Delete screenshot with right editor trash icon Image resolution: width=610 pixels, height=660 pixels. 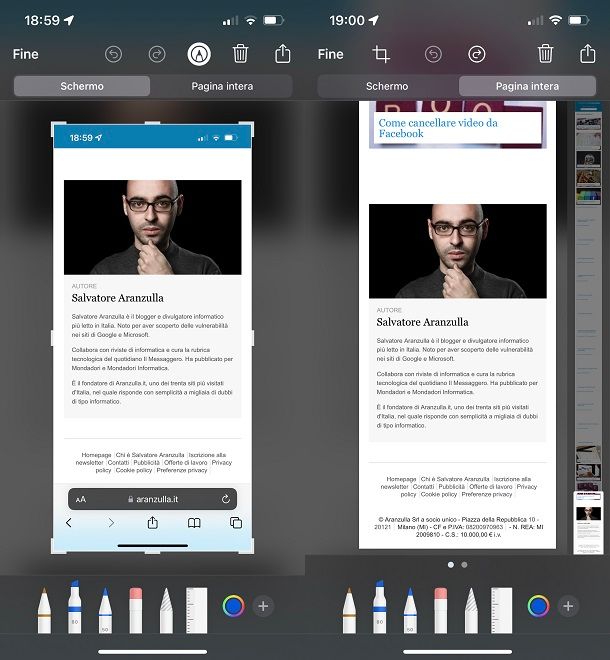click(545, 54)
